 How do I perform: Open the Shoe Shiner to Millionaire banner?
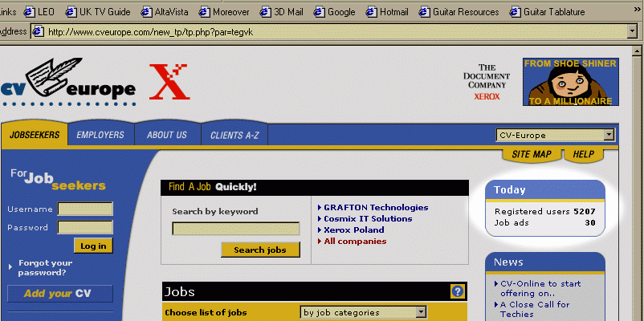(571, 82)
